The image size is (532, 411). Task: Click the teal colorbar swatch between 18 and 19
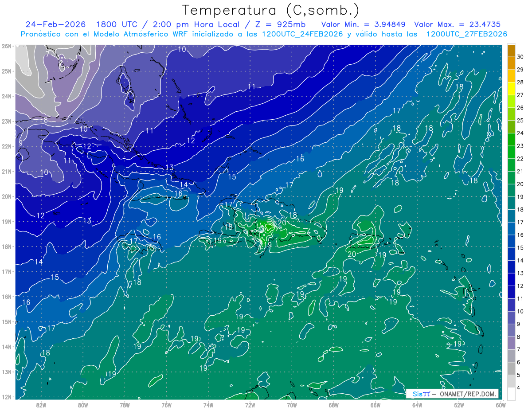511,203
